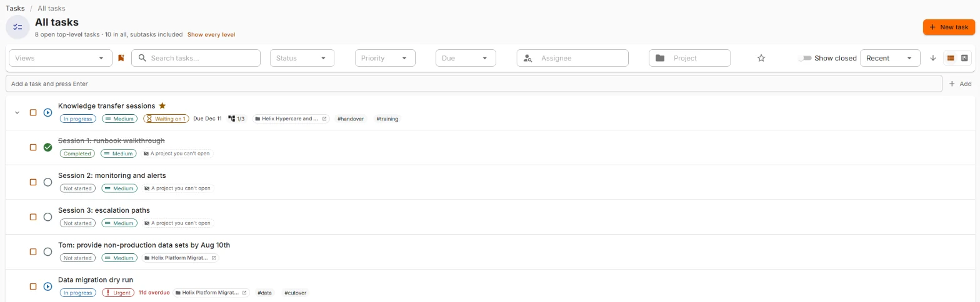Switch to board view layout
The image size is (980, 302).
coord(964,58)
